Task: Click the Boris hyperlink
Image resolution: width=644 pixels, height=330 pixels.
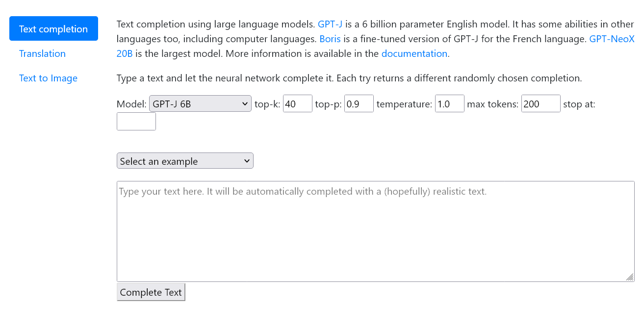Action: pos(330,39)
